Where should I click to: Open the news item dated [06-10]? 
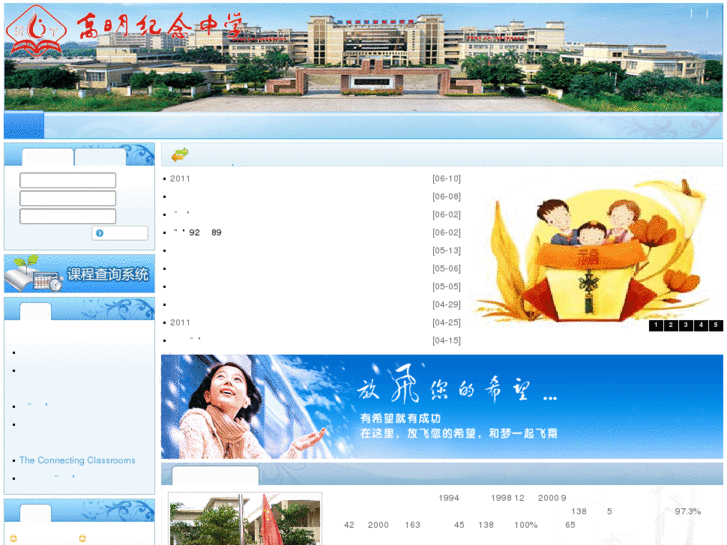pos(312,179)
